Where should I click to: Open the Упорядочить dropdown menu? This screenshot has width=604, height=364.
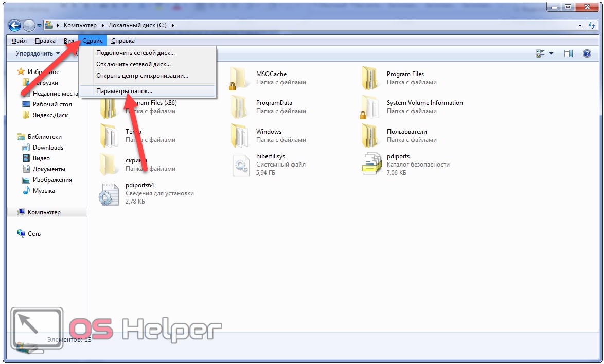pyautogui.click(x=38, y=53)
